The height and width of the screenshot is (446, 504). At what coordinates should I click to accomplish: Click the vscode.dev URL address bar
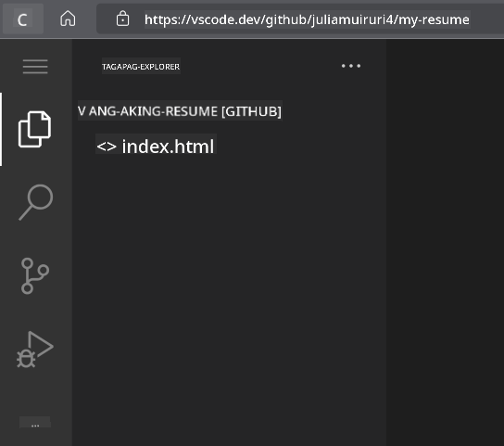coord(307,19)
